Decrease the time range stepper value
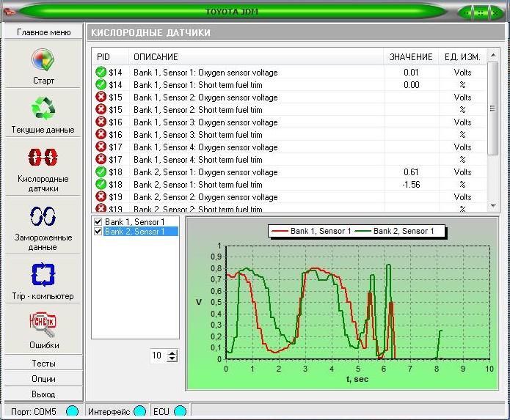The width and height of the screenshot is (510, 420). [x=172, y=359]
